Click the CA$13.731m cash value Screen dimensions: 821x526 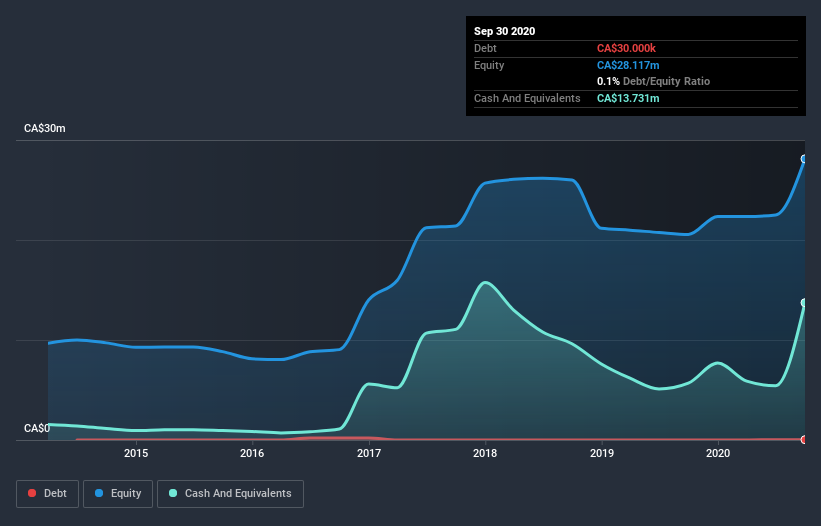click(628, 98)
